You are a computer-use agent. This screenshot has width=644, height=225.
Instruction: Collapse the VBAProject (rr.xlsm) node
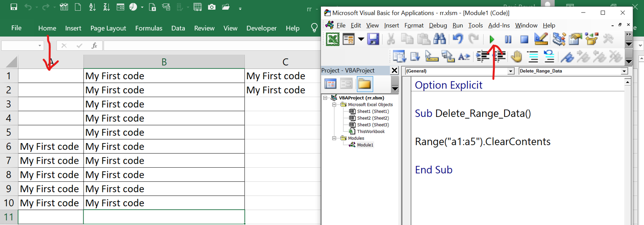pos(325,98)
